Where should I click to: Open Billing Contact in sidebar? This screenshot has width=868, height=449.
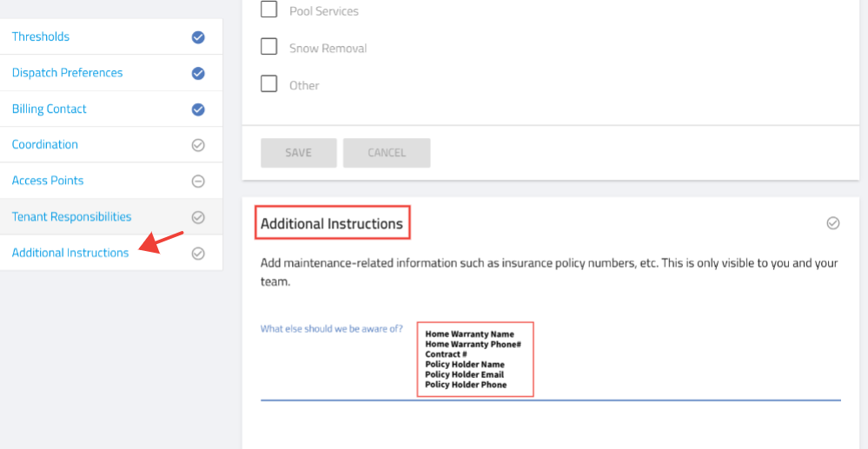[x=50, y=109]
